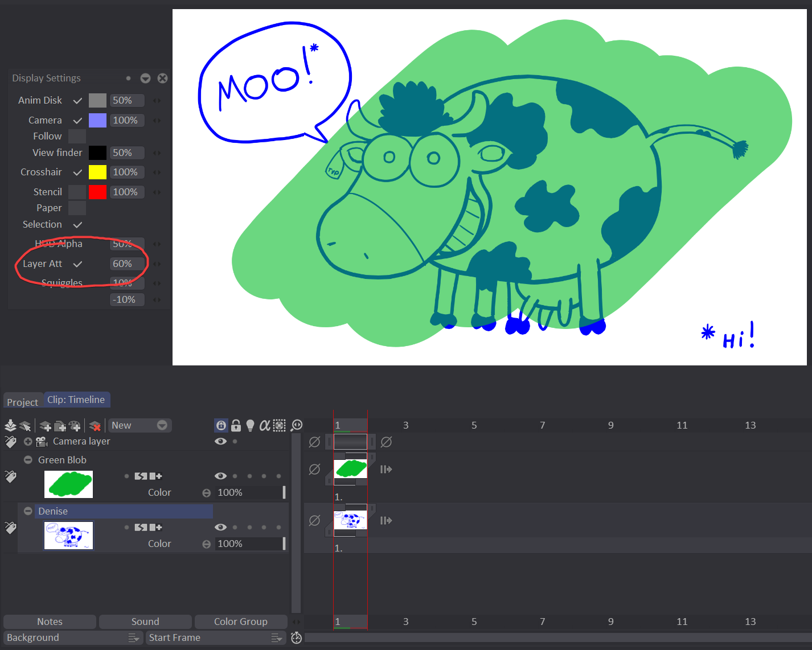Disable the Crosshair display checkbox

tap(78, 172)
